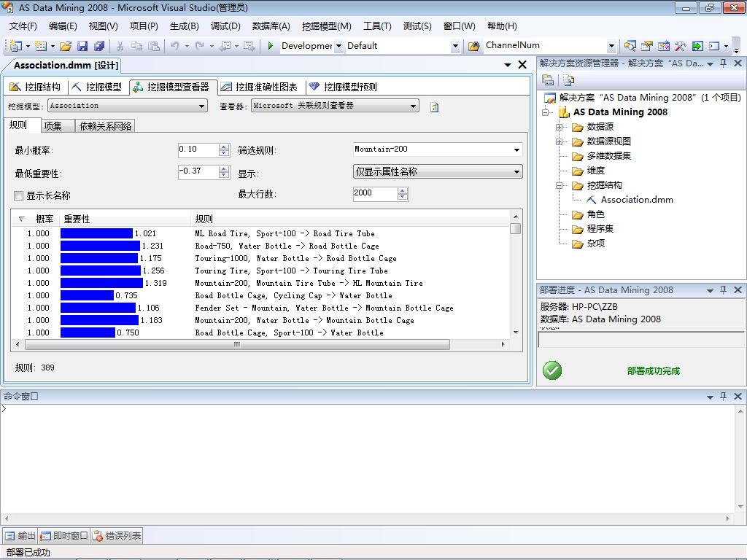Click the Find in Files binoculars icon
Screen dimensions: 747x560
tap(473, 46)
